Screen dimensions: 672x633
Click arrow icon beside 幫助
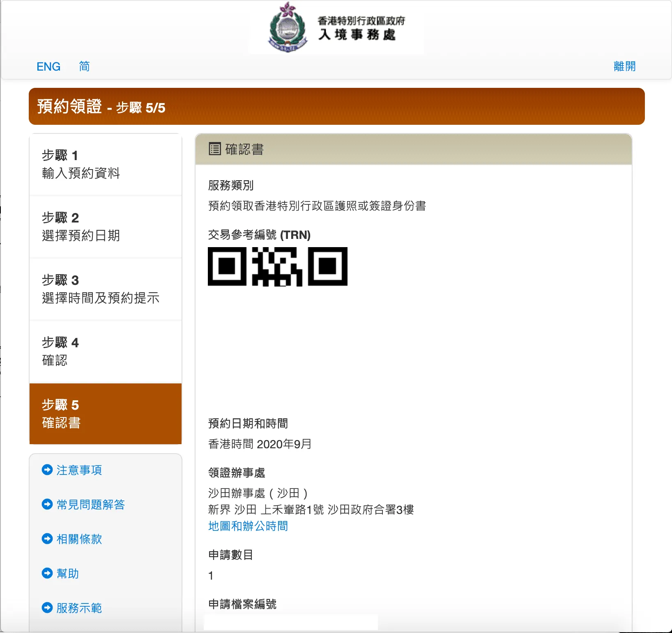47,573
